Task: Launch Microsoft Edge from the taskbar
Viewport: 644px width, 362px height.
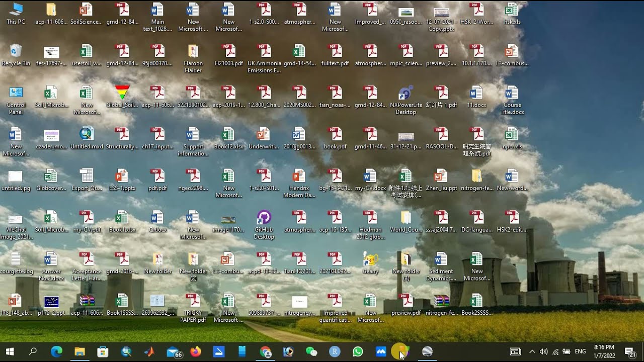Action: point(56,351)
